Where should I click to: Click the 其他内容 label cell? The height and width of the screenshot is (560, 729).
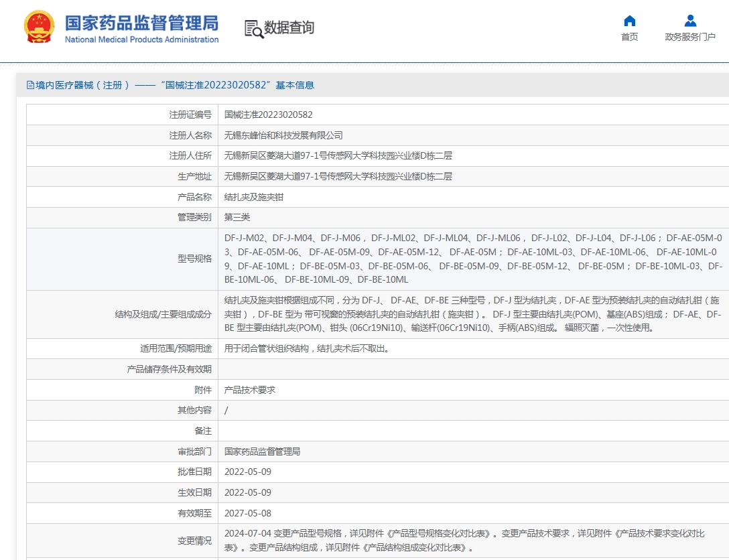tap(122, 411)
